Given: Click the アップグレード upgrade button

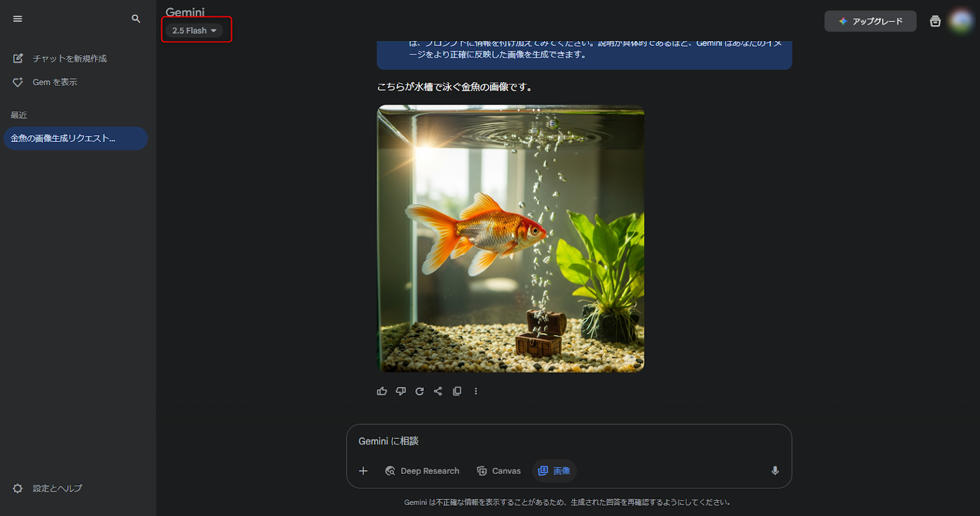Looking at the screenshot, I should [870, 21].
